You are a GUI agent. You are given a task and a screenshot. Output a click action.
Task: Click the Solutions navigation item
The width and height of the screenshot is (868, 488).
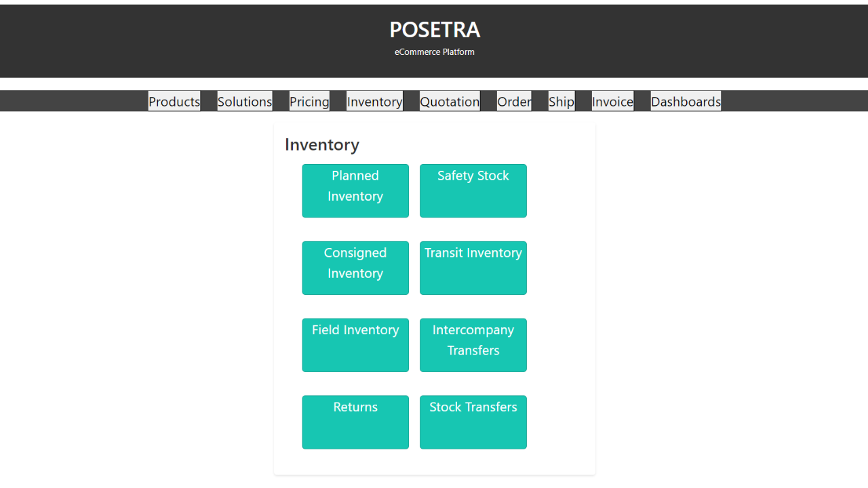(245, 101)
